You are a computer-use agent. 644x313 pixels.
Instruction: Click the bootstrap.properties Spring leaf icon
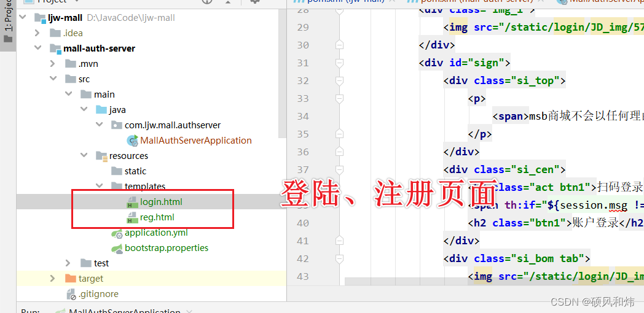pos(117,248)
